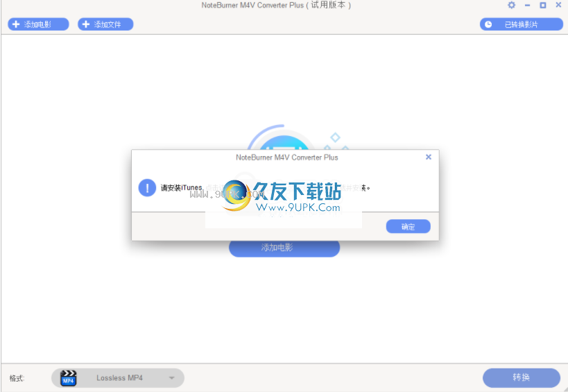The width and height of the screenshot is (568, 392).
Task: Minimize the NoteBurner window
Action: (x=527, y=5)
